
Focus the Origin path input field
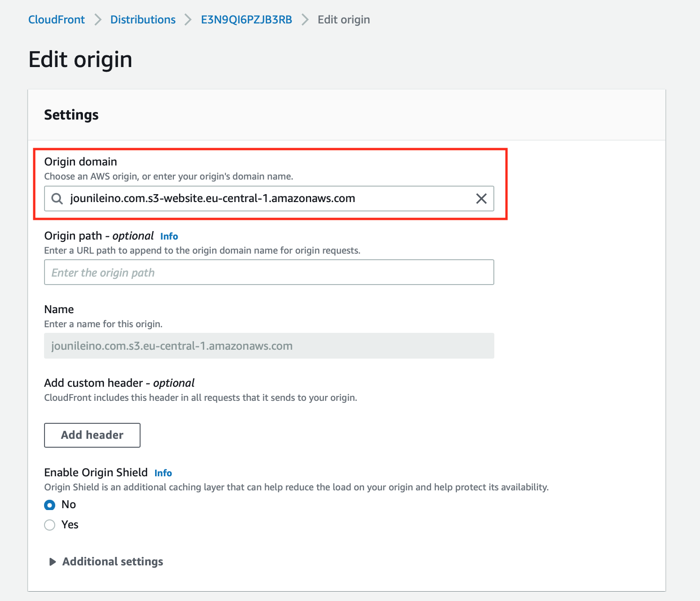(269, 272)
